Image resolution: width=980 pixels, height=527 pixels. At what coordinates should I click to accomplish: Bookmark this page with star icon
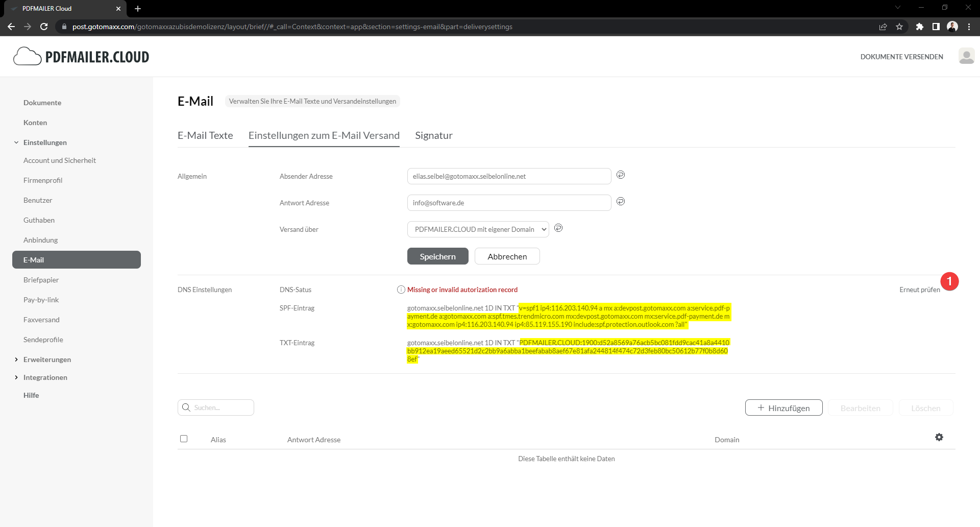pos(899,27)
